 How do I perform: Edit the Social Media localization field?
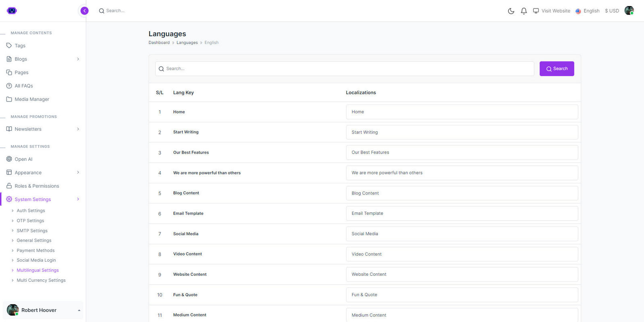[x=462, y=234]
